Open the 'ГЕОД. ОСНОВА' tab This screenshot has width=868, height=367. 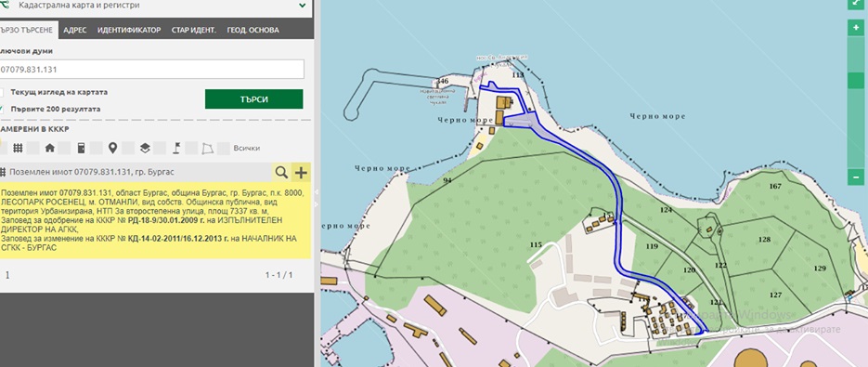253,30
